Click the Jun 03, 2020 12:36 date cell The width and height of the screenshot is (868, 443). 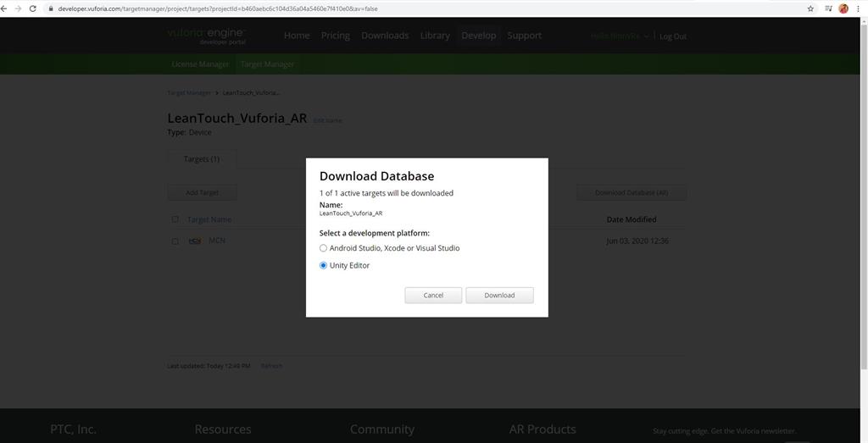637,241
